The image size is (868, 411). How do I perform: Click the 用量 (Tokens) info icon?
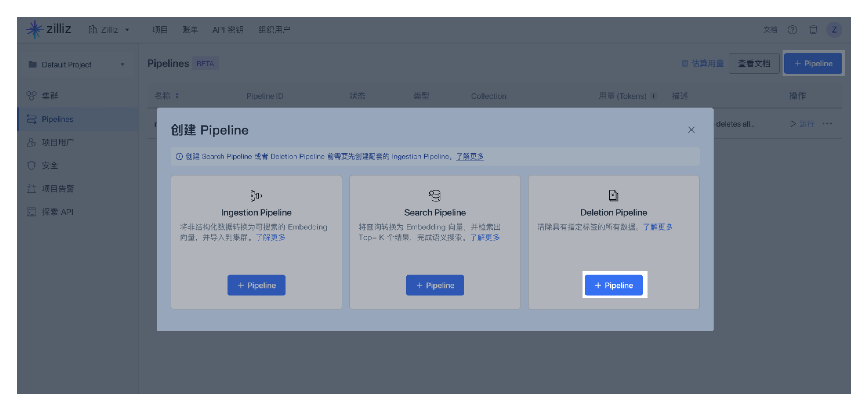654,96
